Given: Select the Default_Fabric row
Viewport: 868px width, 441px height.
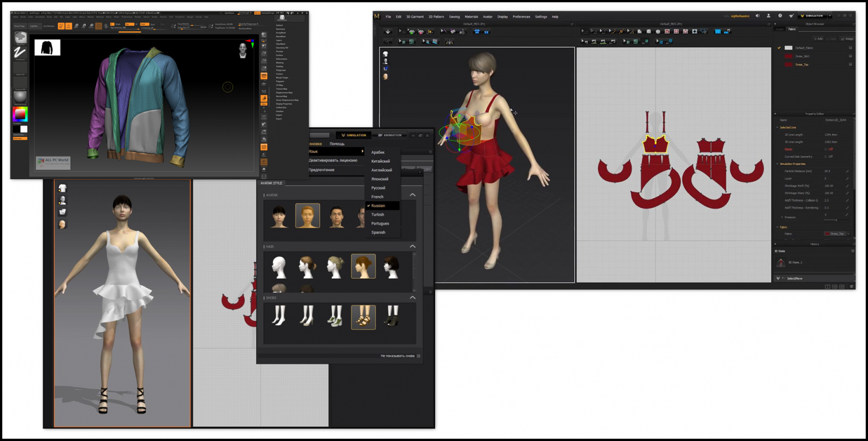Looking at the screenshot, I should click(815, 48).
